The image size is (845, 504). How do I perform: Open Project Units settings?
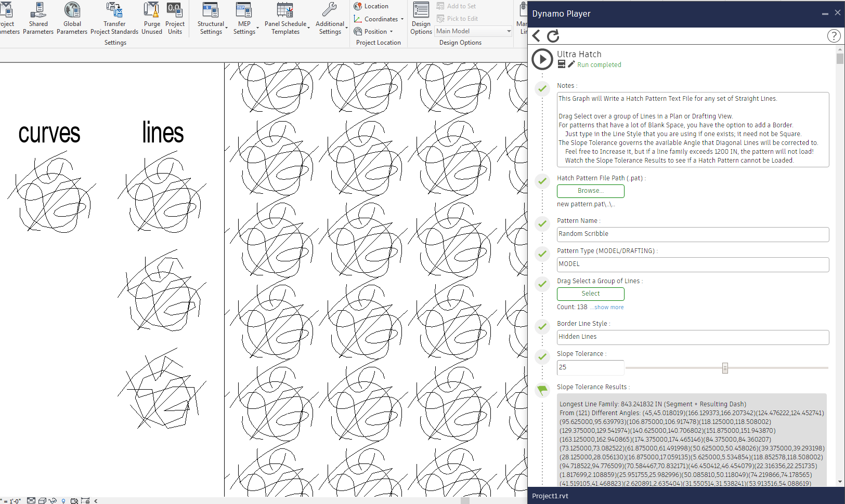pyautogui.click(x=175, y=18)
